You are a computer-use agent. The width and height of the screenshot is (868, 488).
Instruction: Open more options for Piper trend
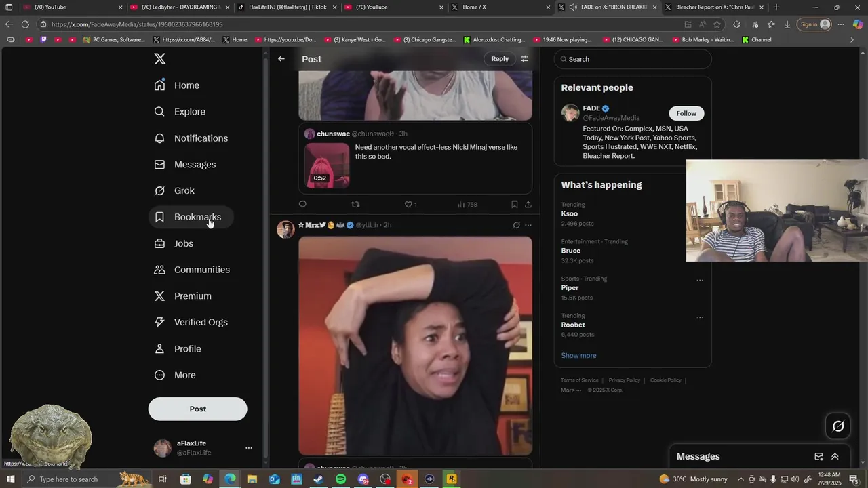tap(700, 280)
